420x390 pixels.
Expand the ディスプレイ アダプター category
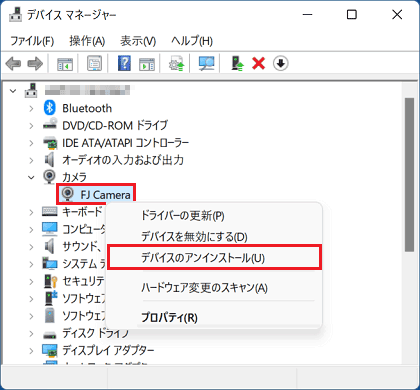31,351
